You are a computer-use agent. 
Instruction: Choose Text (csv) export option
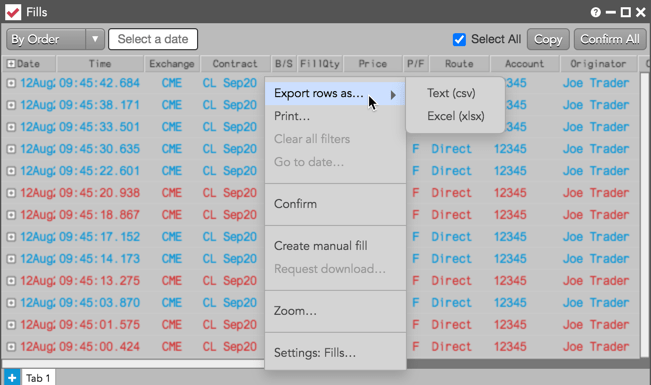pos(451,93)
